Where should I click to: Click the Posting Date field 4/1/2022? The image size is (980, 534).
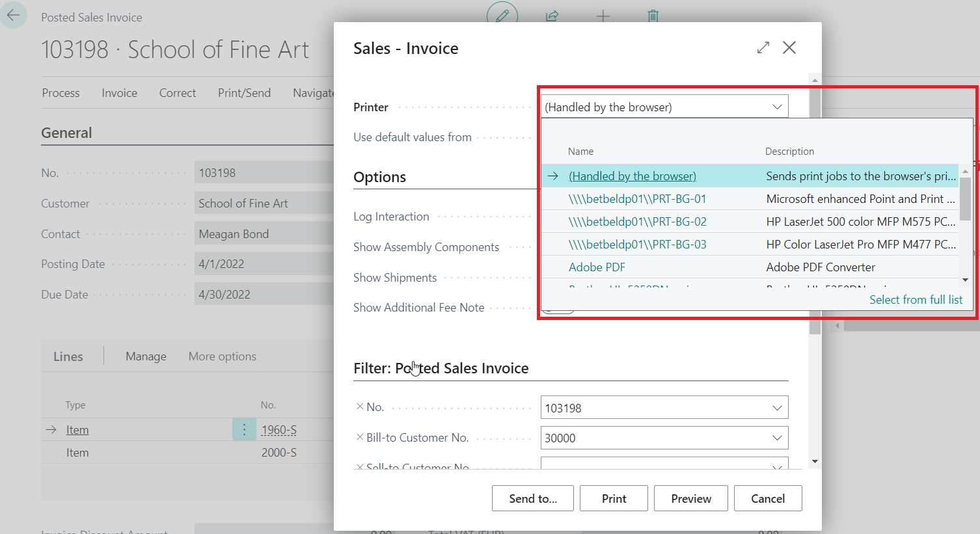264,264
